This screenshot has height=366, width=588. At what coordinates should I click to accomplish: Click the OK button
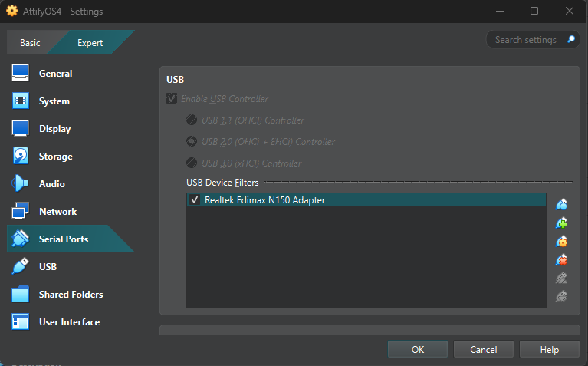[x=418, y=349]
